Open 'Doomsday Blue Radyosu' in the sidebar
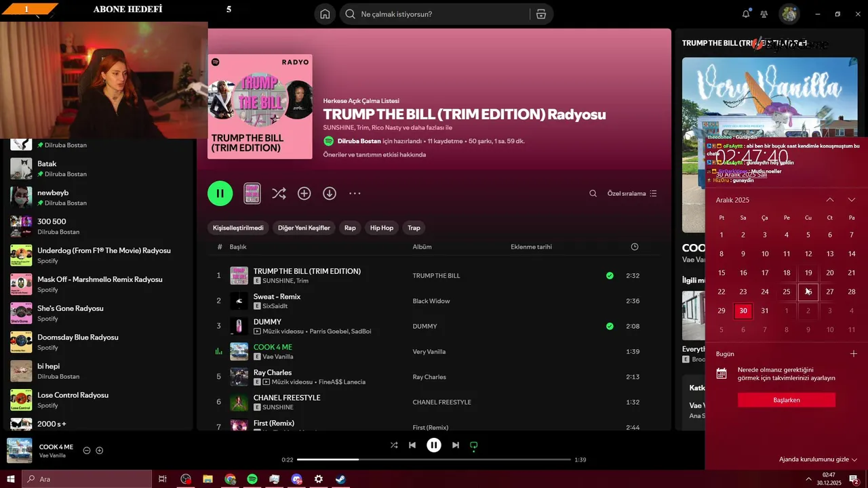Screen dimensions: 868x488 pos(98,342)
